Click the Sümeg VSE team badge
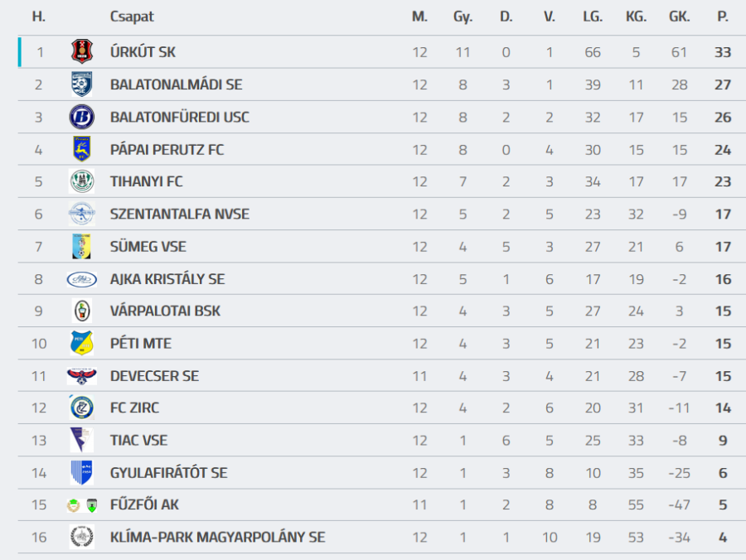The image size is (746, 560). click(x=81, y=246)
